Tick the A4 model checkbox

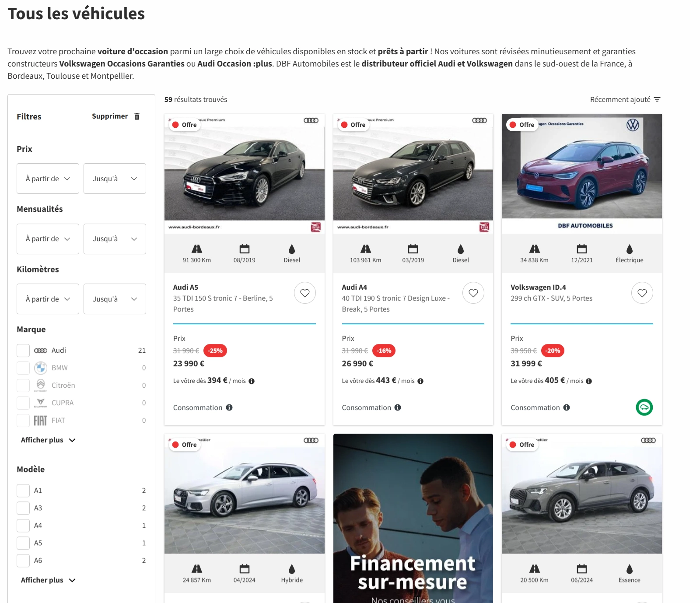click(23, 526)
